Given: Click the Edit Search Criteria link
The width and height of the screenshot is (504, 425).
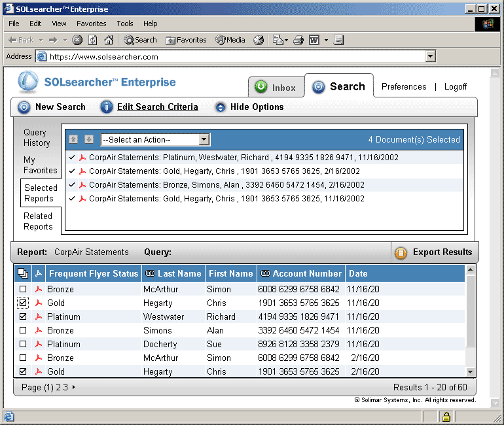Looking at the screenshot, I should (158, 107).
